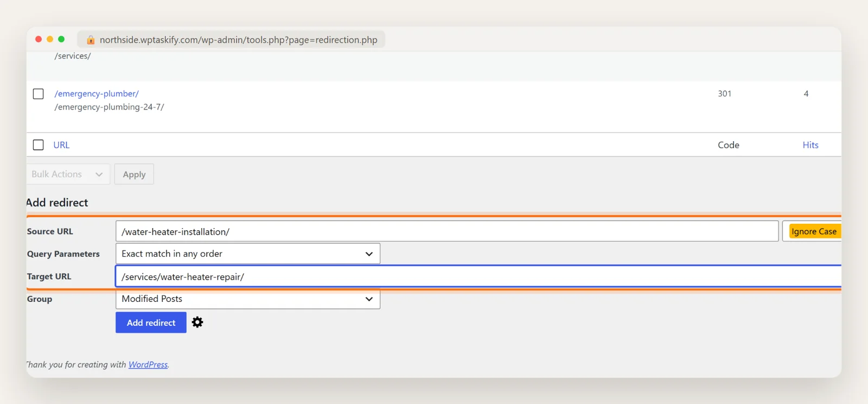868x404 pixels.
Task: Click target text /emergency-plumbing-24-7/
Action: [x=109, y=107]
